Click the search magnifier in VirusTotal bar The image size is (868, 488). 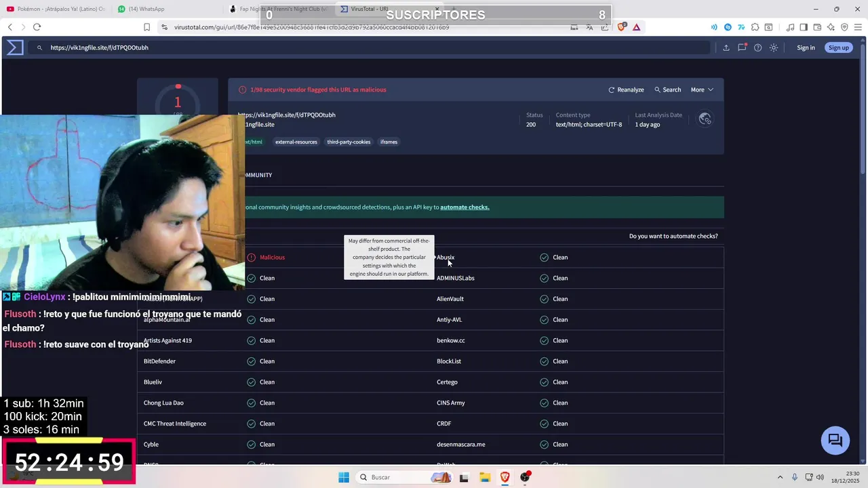(x=39, y=47)
